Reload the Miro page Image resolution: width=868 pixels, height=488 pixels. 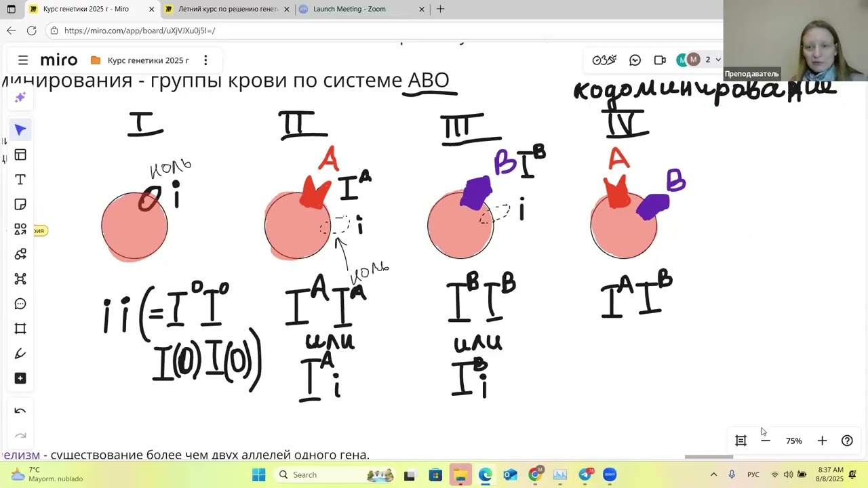(32, 30)
